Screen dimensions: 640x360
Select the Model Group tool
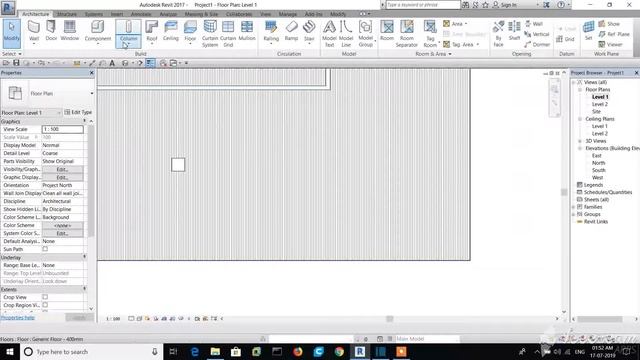click(366, 33)
